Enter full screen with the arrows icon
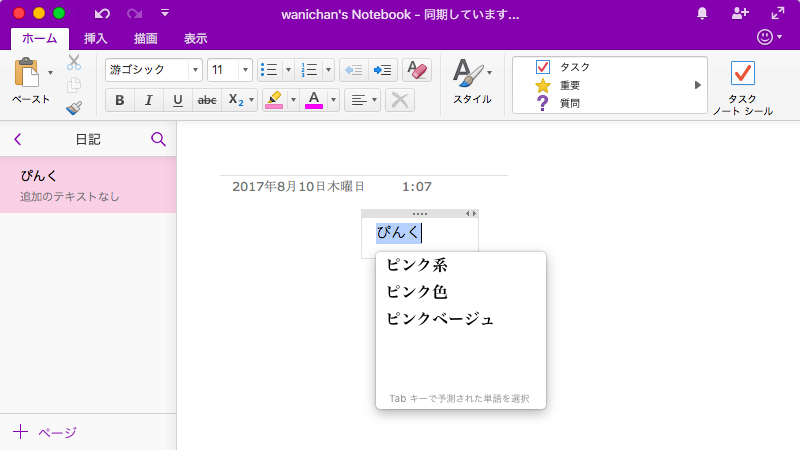 pos(778,14)
